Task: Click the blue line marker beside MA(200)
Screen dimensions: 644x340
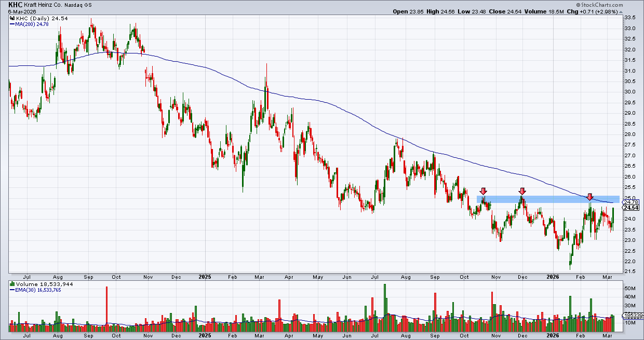Action: (x=12, y=24)
